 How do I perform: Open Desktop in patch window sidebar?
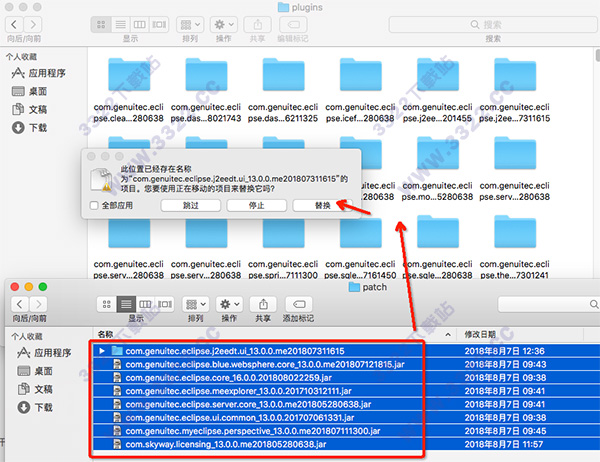(35, 371)
